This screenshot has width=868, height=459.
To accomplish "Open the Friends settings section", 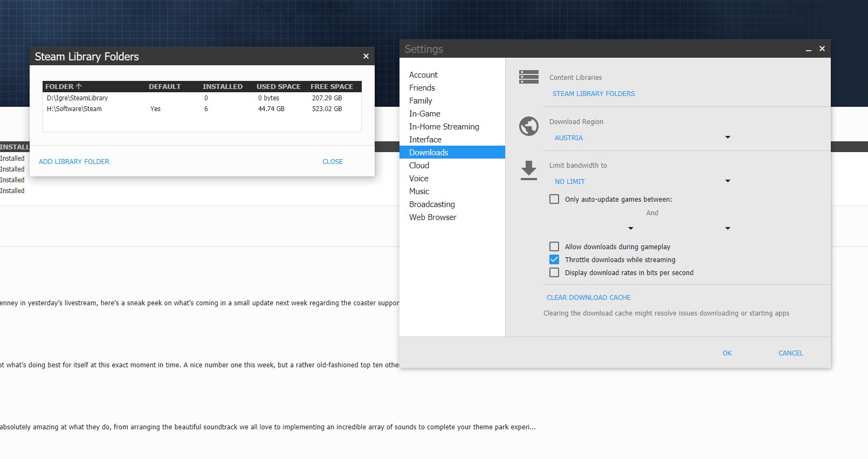I will tap(452, 88).
